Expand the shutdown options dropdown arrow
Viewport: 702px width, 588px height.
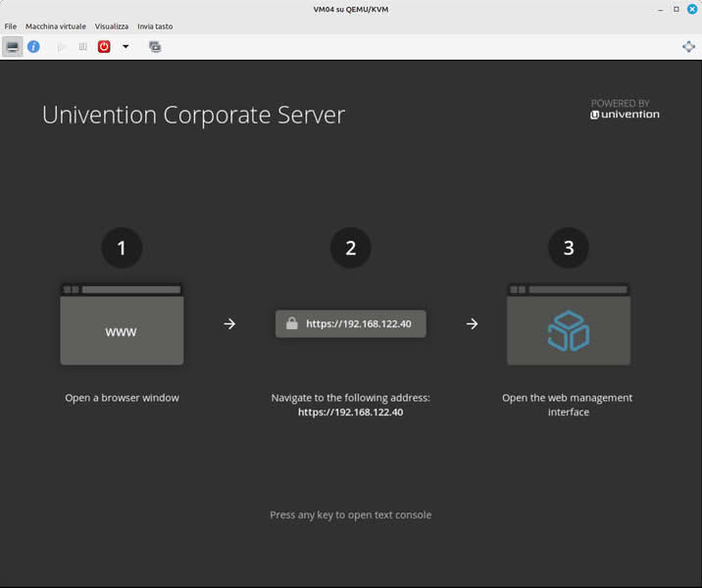pos(125,46)
